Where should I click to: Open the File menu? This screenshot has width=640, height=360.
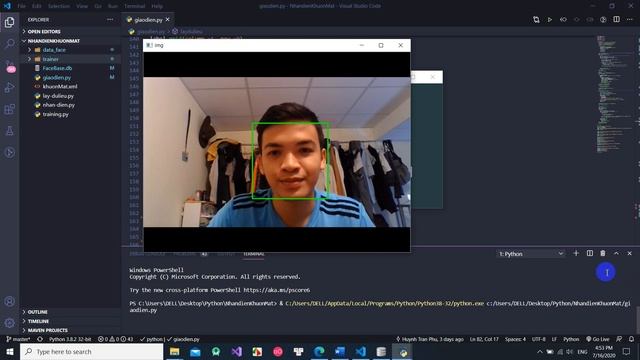22,6
